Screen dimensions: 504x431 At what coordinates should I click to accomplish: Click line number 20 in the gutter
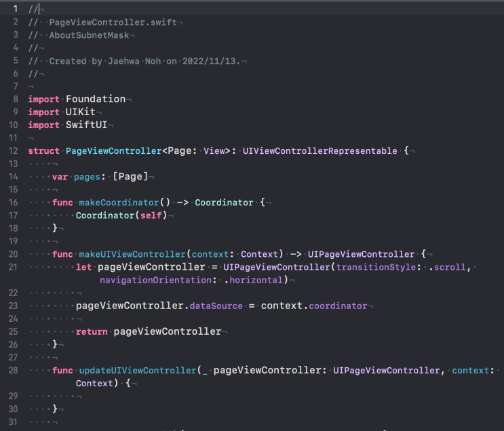coord(13,254)
